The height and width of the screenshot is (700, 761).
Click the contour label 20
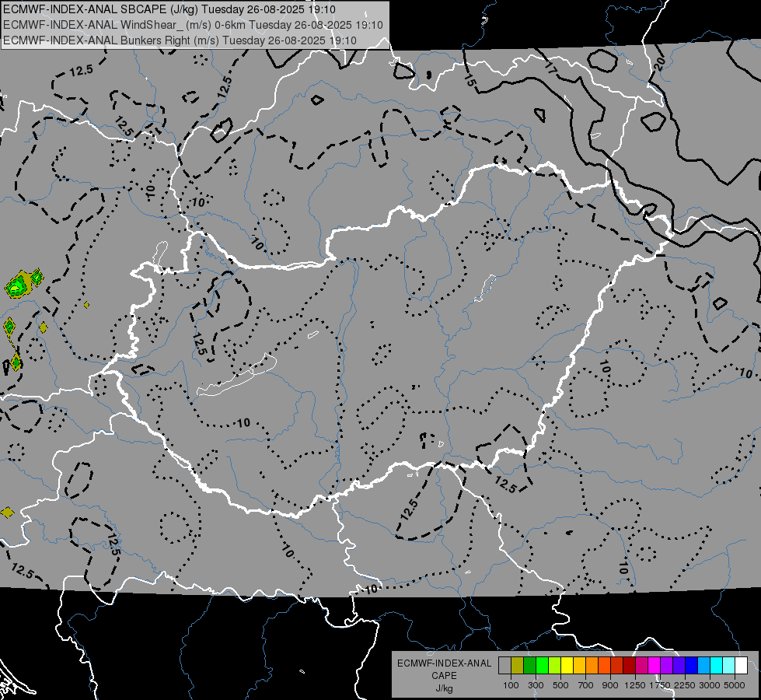(x=660, y=64)
